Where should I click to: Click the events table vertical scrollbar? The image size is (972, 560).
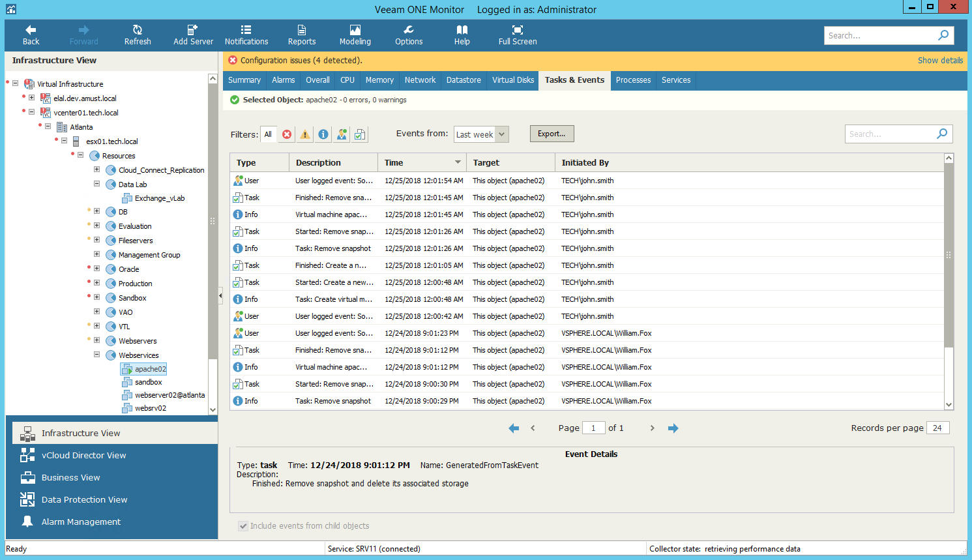949,256
